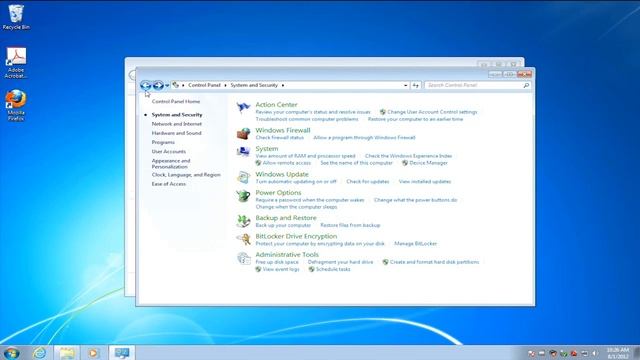Select System and Security in sidebar
Screen dimensions: 640x360
click(177, 115)
